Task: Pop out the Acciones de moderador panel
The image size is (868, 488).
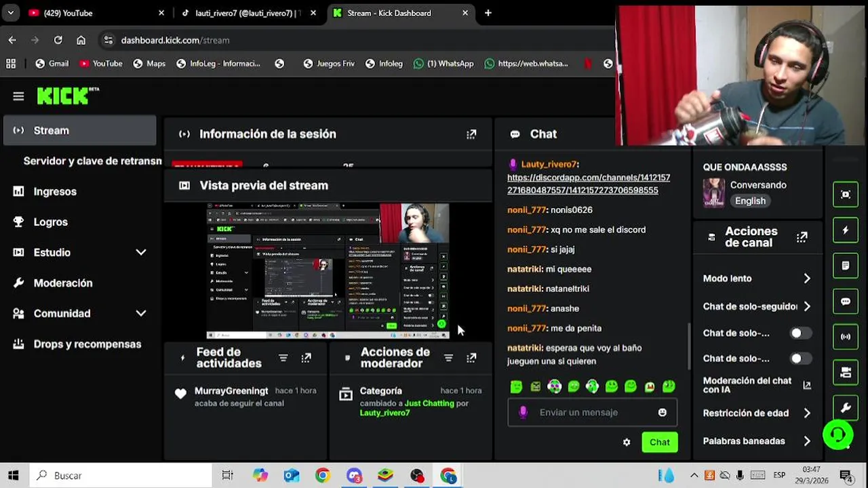Action: tap(471, 358)
